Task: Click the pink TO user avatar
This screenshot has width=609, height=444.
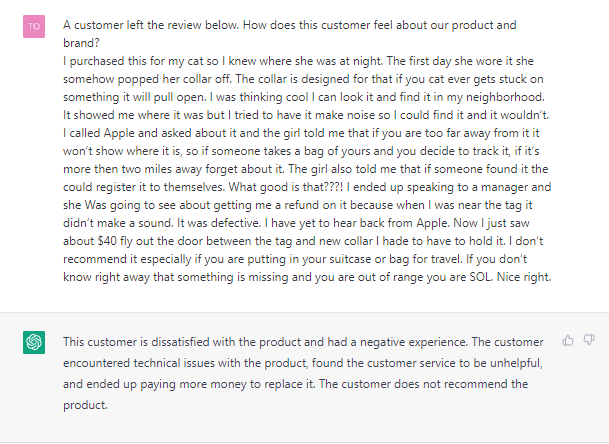Action: (34, 25)
